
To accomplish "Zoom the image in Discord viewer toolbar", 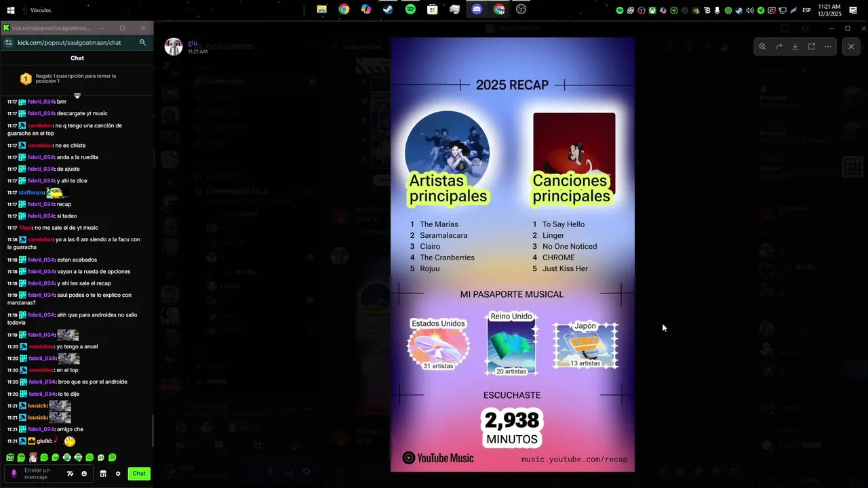I will tap(762, 47).
